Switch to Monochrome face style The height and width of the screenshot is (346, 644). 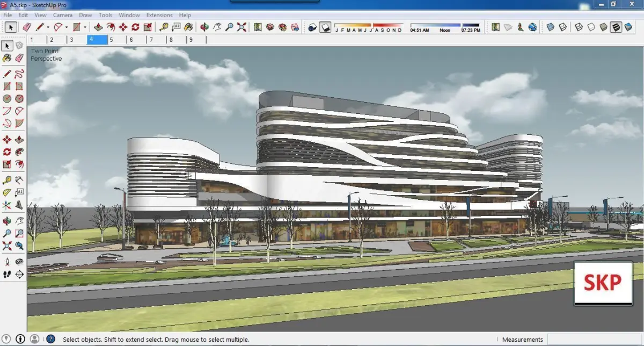click(628, 27)
